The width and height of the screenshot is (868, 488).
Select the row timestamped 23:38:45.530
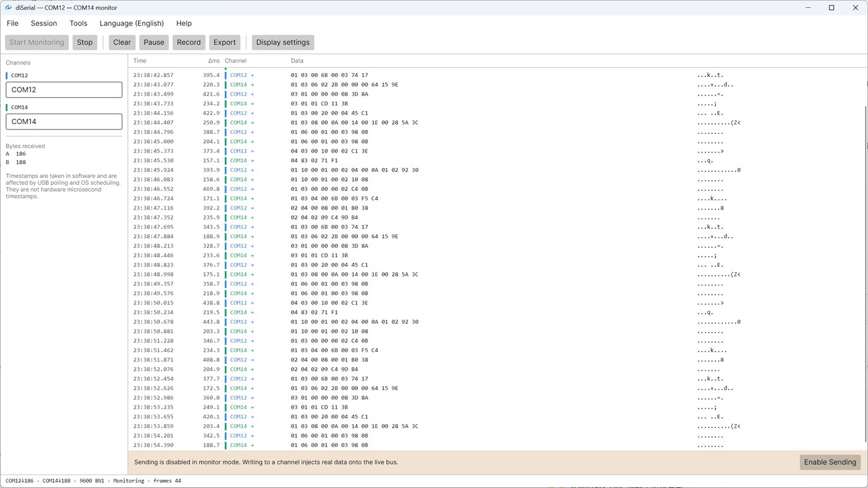pos(496,161)
